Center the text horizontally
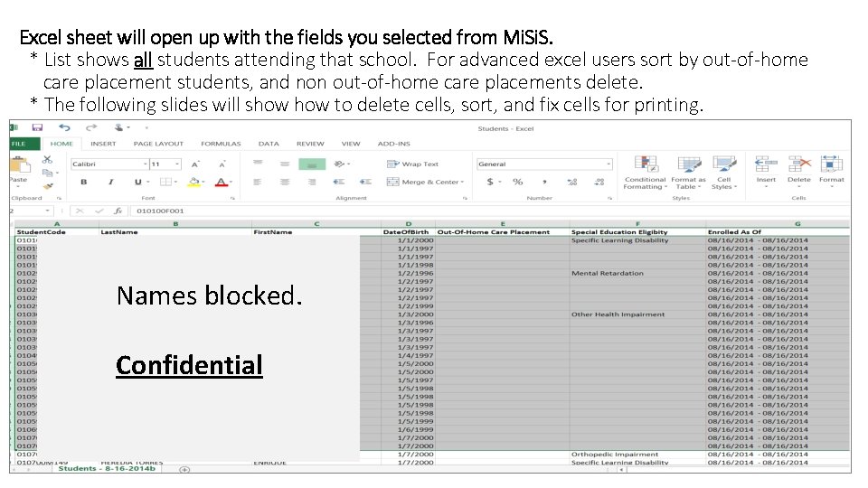 pos(285,182)
